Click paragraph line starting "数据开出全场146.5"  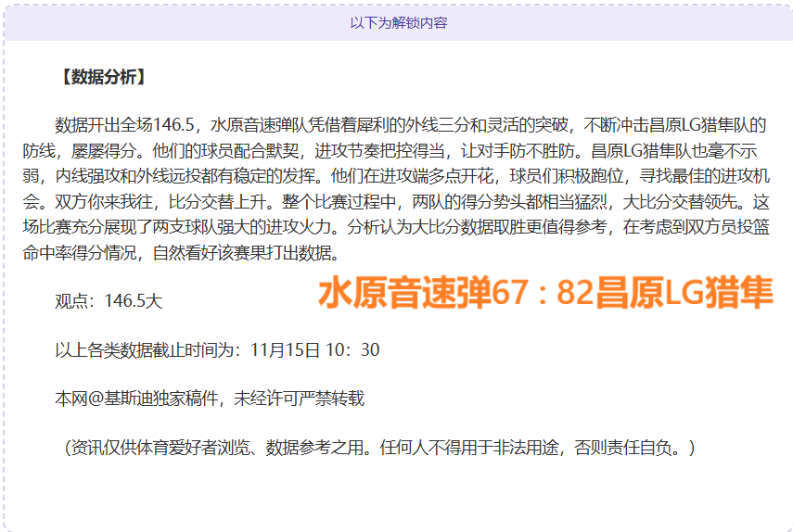tap(410, 125)
